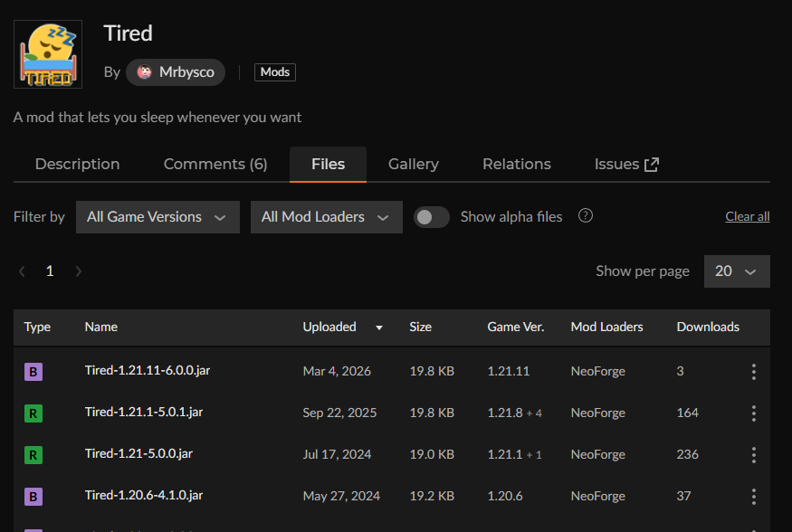Click the Mods category tag
The height and width of the screenshot is (532, 792).
[275, 72]
